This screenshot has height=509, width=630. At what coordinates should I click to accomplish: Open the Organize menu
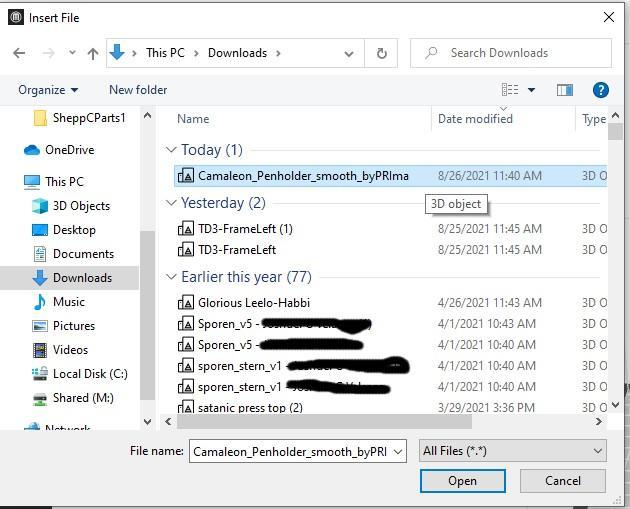click(x=48, y=90)
